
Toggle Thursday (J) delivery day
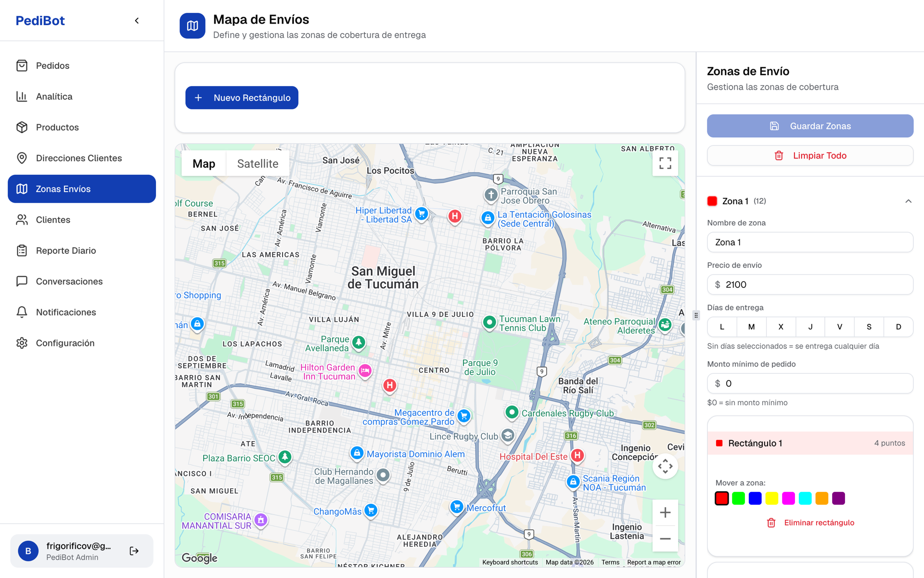point(810,327)
